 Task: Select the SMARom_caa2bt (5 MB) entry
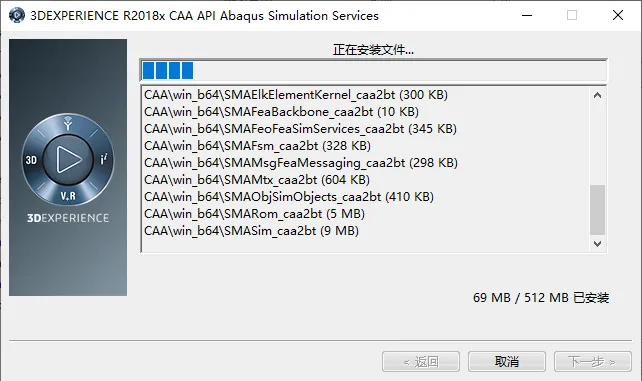coord(254,214)
